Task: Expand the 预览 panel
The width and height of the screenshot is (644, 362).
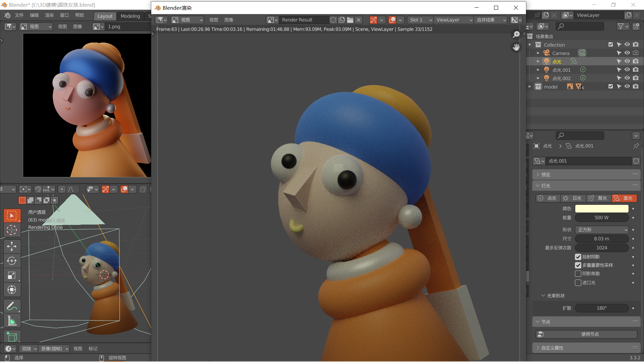Action: click(586, 175)
